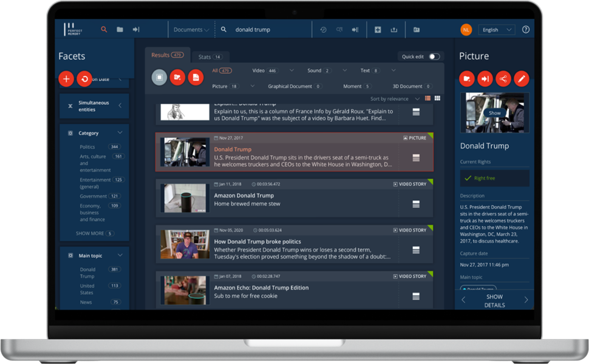Reset facets with the red refresh icon
The image size is (589, 364).
click(x=84, y=79)
